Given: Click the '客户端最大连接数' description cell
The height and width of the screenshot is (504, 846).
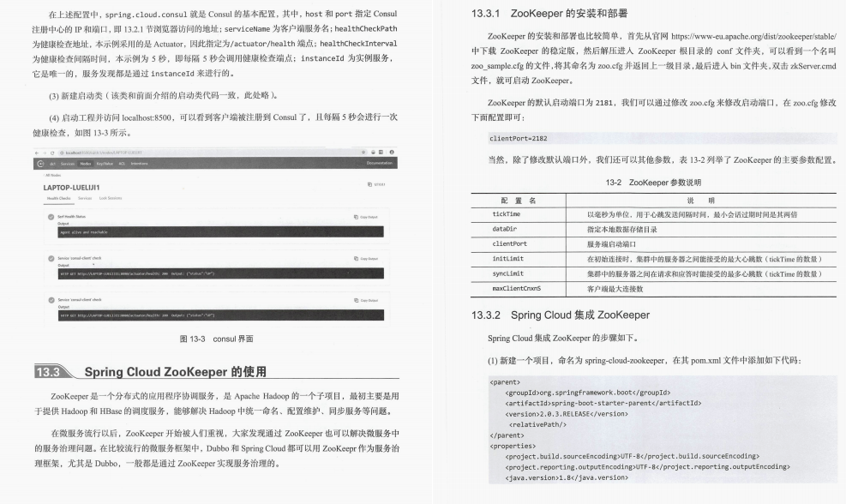Looking at the screenshot, I should point(615,289).
